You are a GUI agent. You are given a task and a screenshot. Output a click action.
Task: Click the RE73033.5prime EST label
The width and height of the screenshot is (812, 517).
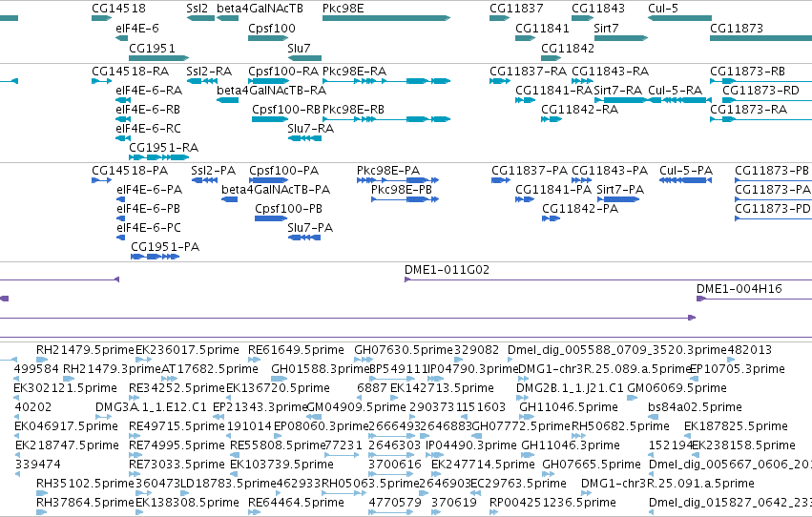click(x=177, y=465)
